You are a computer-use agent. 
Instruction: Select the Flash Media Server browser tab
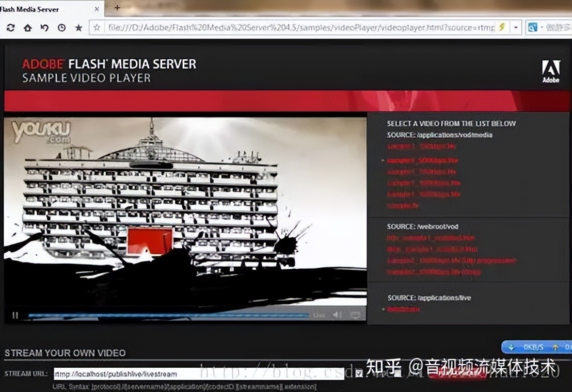51,9
